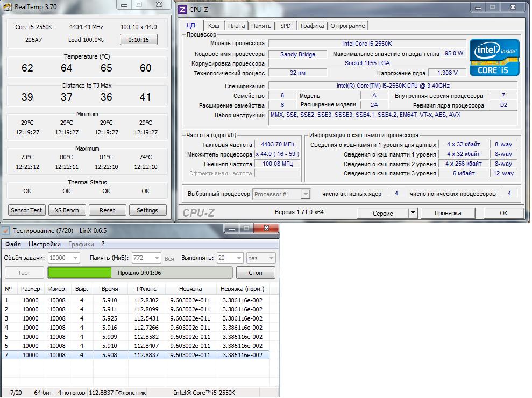Click the 81°C maximum temperature in RealTemp
The width and height of the screenshot is (532, 398).
tap(106, 158)
